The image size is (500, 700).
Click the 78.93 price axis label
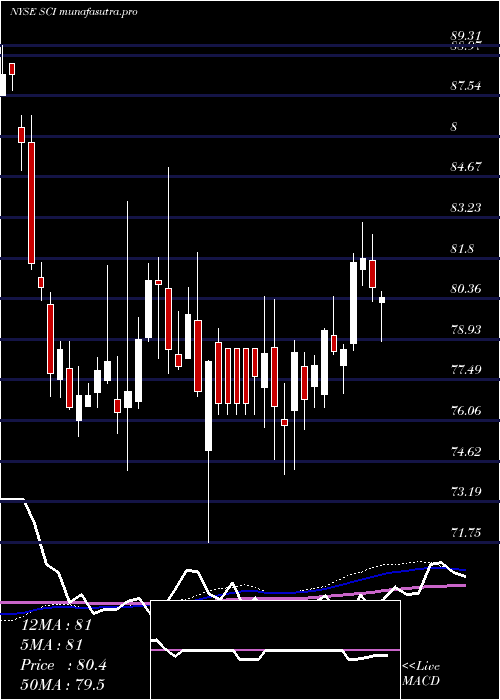[x=467, y=329]
